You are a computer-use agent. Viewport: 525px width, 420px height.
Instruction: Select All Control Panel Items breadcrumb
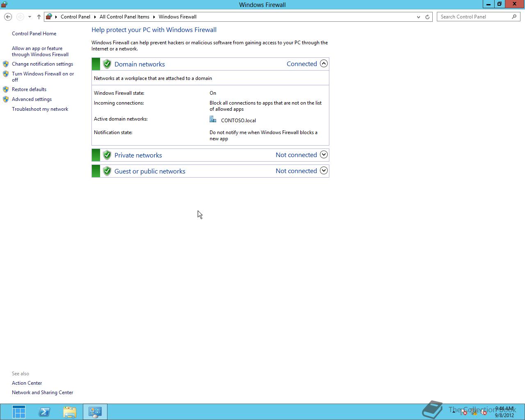[124, 17]
